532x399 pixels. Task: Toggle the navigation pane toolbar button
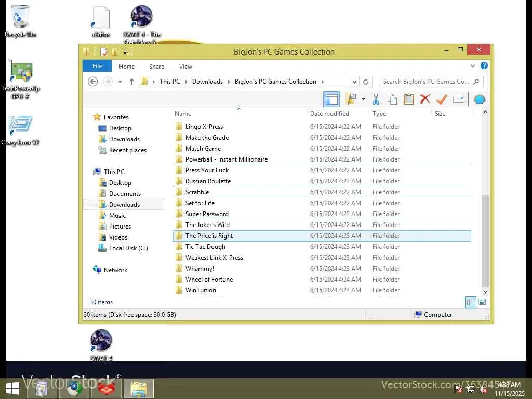pos(331,99)
